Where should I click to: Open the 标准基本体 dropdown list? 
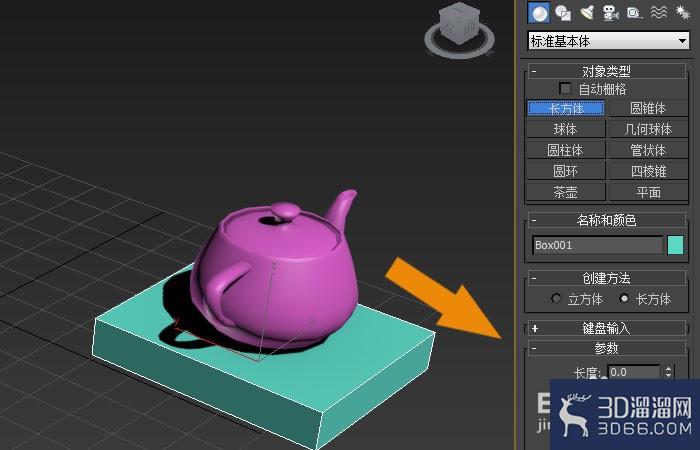pos(608,41)
